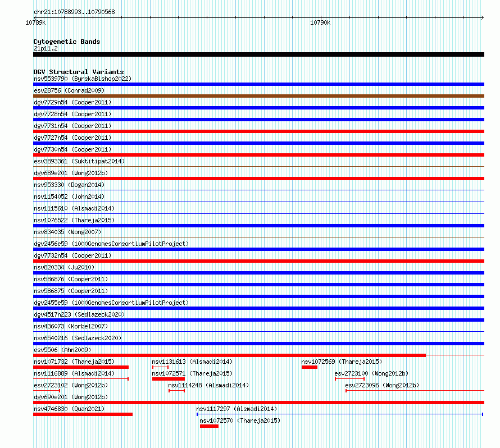This screenshot has height=448, width=500.
Task: Open nsv1114248 (Alsmadi2014) label
Action: pos(208,385)
